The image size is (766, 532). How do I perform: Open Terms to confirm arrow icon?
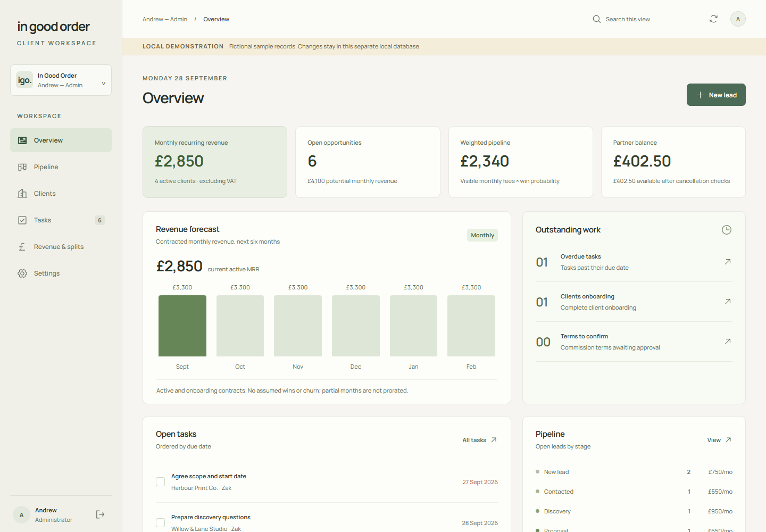point(728,342)
